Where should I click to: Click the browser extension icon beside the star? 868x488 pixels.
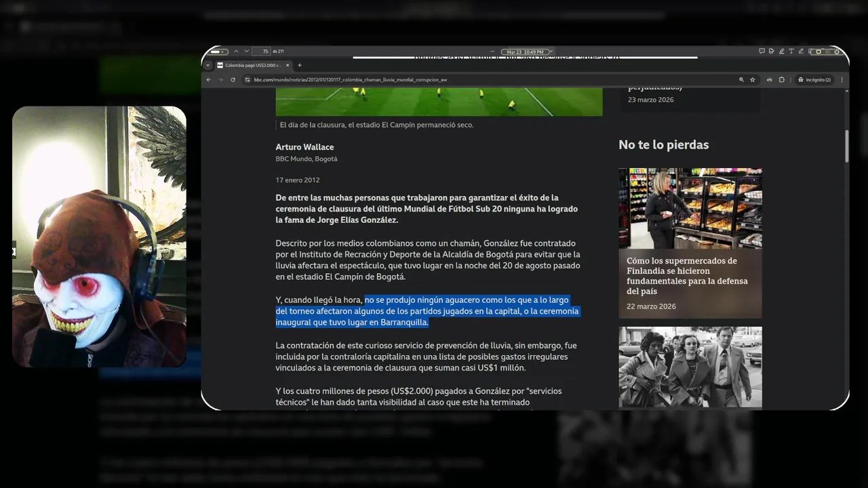click(769, 79)
